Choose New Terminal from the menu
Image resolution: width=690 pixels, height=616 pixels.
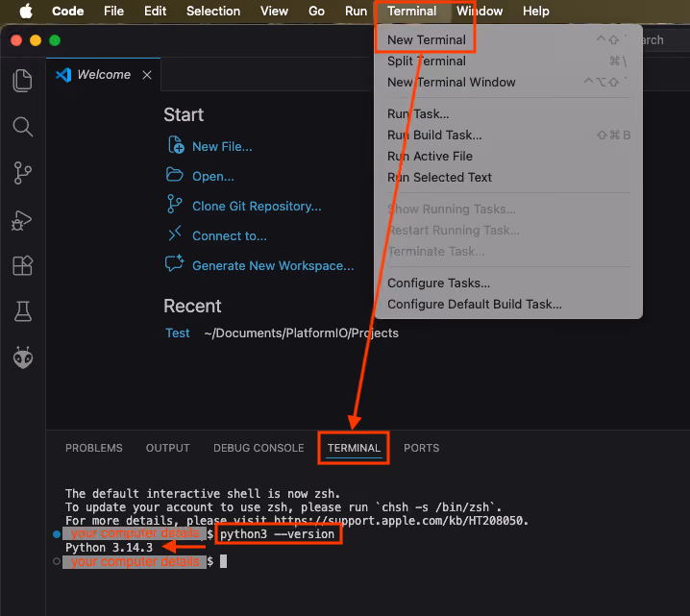pos(507,40)
